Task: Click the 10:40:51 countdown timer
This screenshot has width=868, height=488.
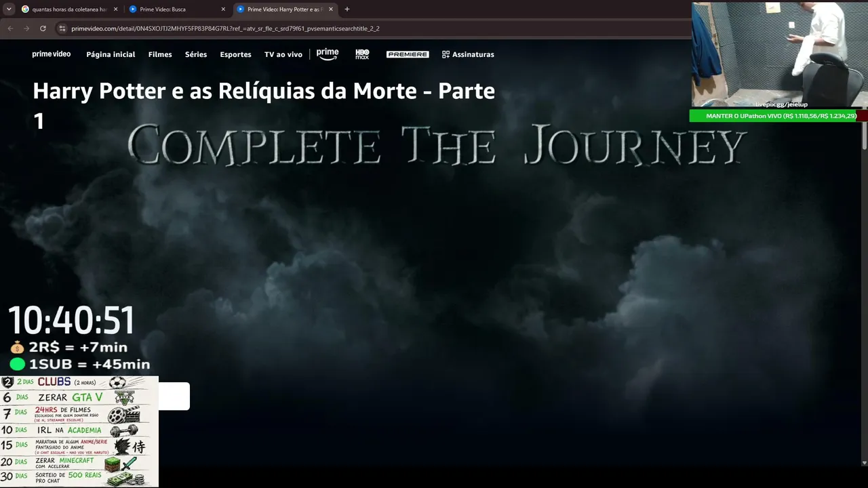Action: [x=71, y=321]
